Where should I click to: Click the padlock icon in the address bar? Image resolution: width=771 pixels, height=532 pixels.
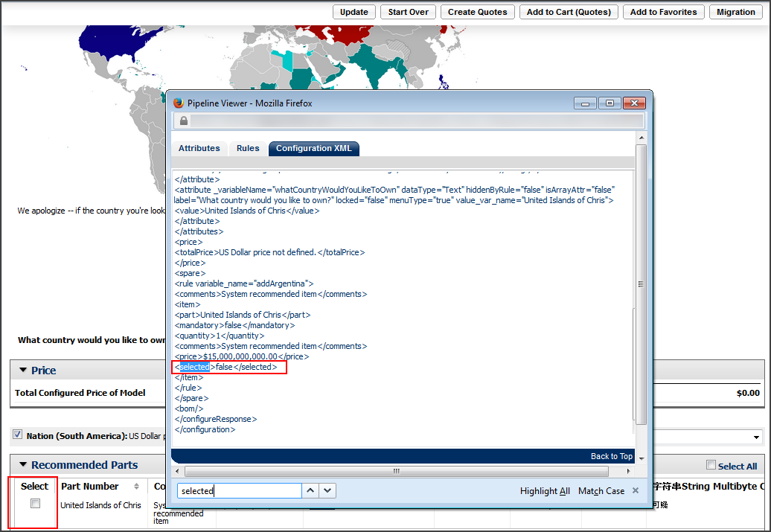[x=183, y=120]
